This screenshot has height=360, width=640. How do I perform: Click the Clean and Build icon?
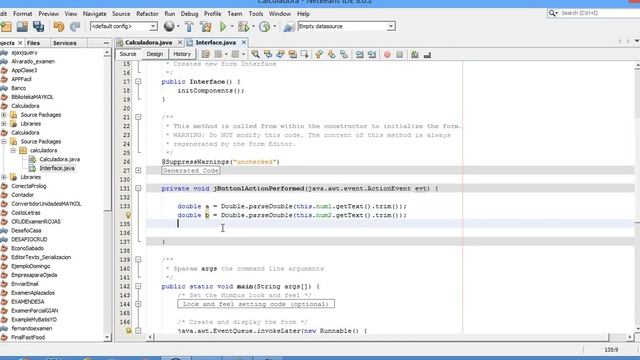206,27
